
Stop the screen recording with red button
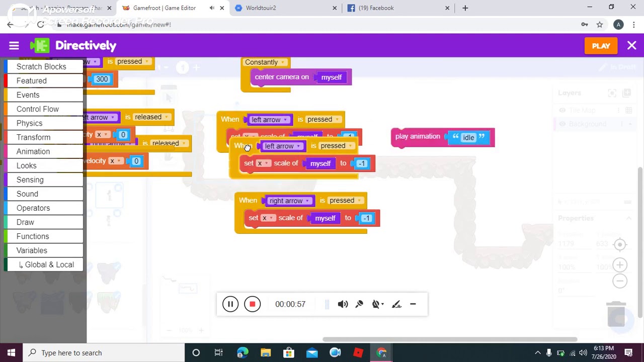(x=253, y=304)
